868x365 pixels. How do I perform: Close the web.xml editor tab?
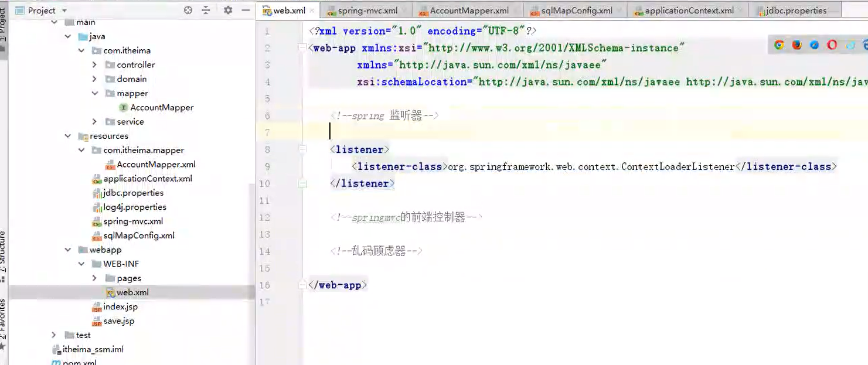click(313, 10)
